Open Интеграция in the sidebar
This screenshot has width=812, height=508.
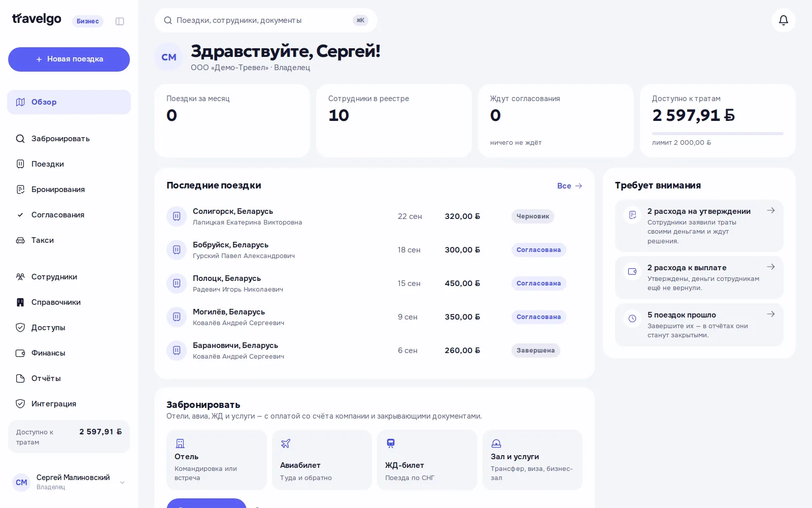(69, 404)
